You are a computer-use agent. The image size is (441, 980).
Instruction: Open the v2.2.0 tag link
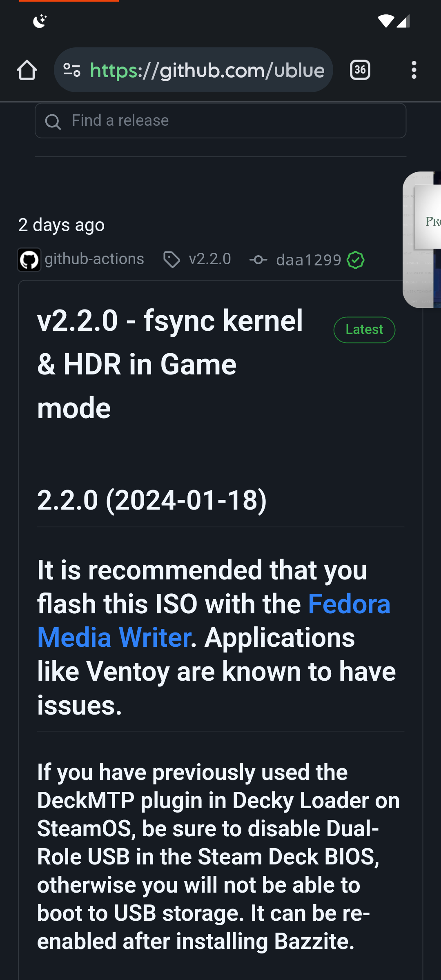click(210, 259)
